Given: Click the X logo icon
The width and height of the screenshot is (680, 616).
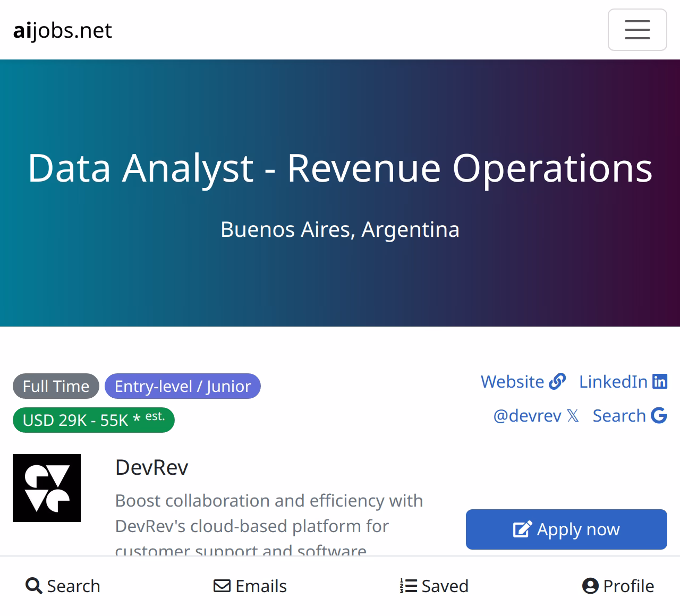Looking at the screenshot, I should [573, 415].
